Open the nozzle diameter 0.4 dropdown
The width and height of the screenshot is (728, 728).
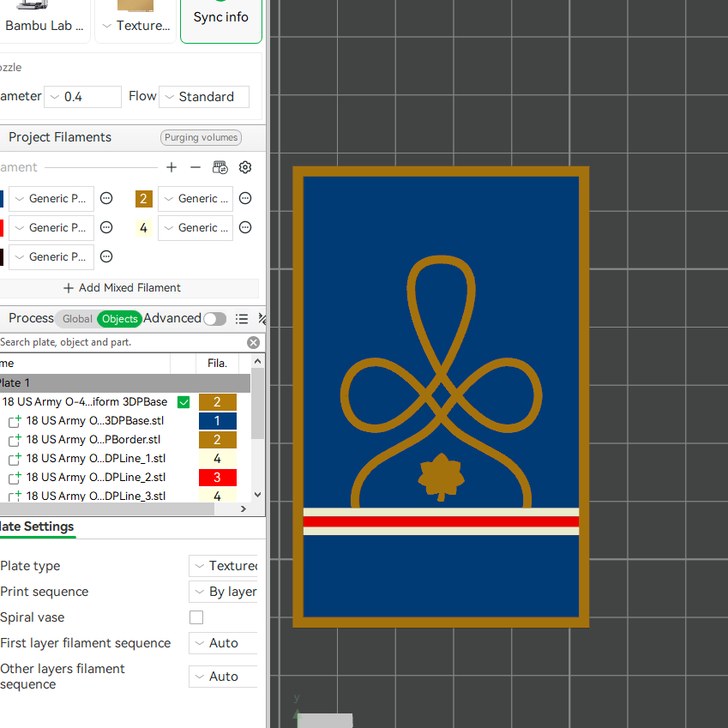82,97
